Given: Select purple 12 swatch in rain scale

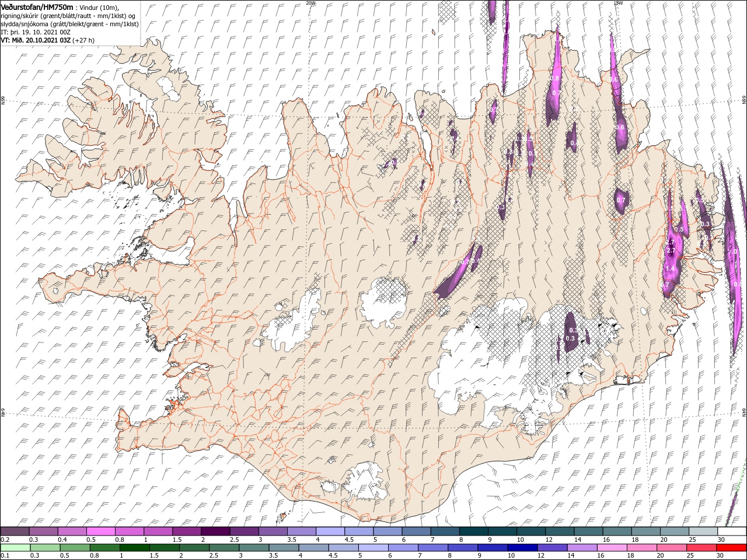Looking at the screenshot, I should click(x=552, y=548).
